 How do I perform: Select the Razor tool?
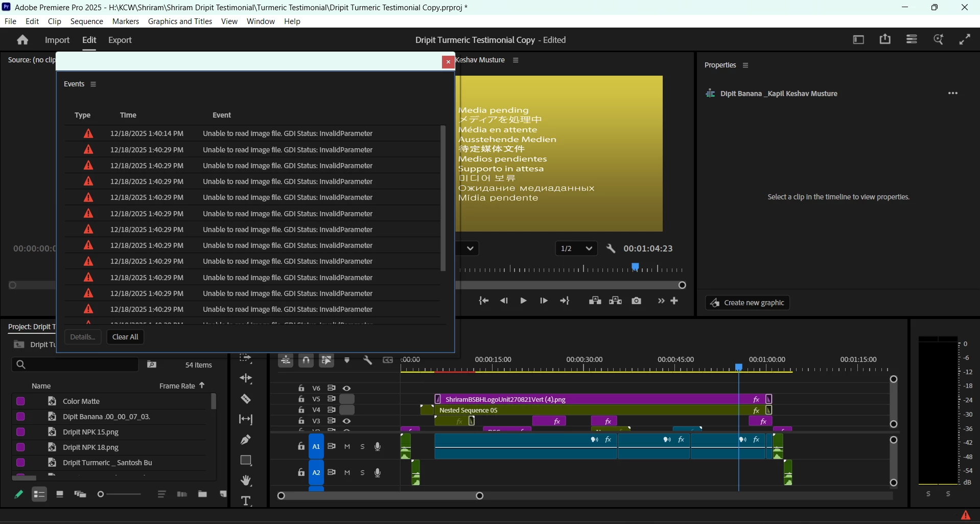(x=246, y=399)
